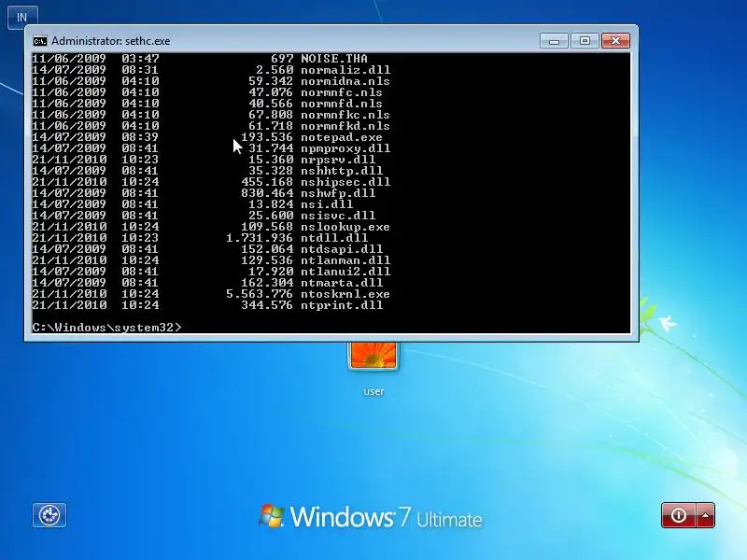Viewport: 747px width, 560px height.
Task: Click the NOISE.THA file entry
Action: coord(334,59)
